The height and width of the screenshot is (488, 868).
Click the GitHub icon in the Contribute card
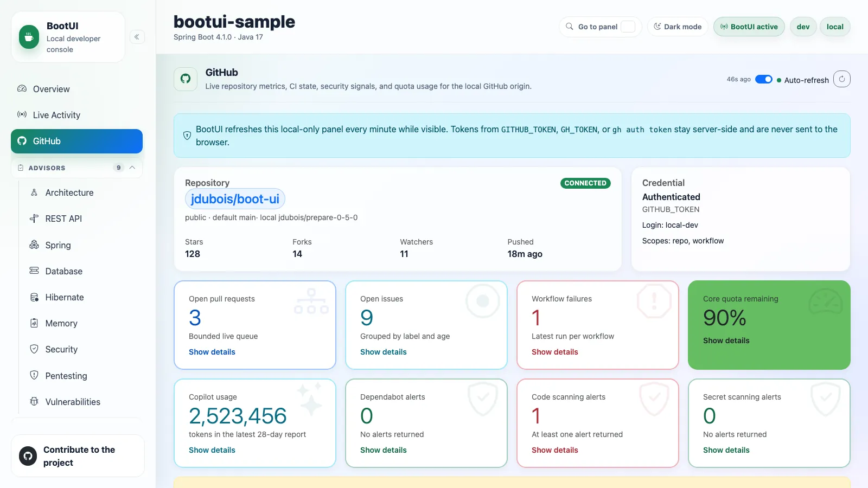(28, 456)
